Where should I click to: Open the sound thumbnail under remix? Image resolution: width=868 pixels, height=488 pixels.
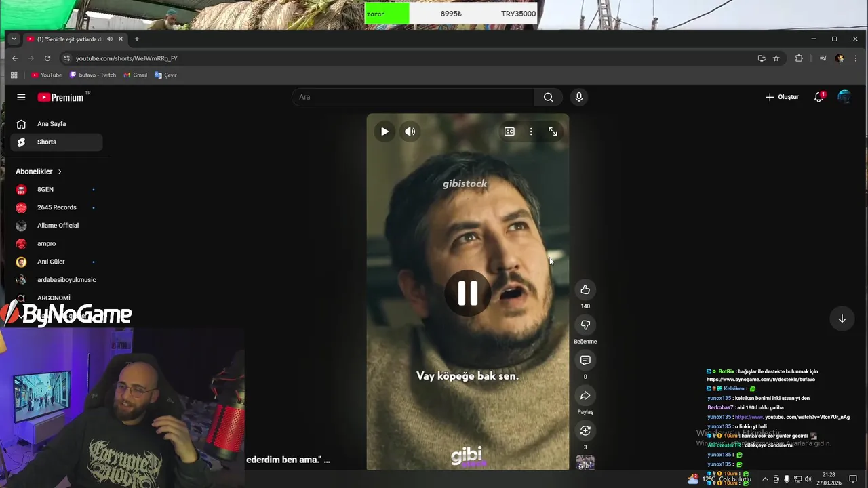pos(585,462)
